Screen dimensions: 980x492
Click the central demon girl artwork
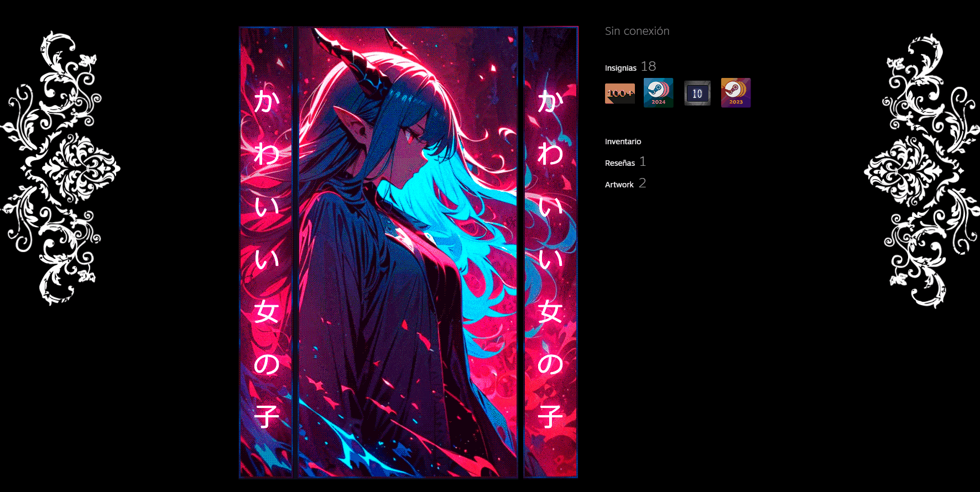click(408, 252)
